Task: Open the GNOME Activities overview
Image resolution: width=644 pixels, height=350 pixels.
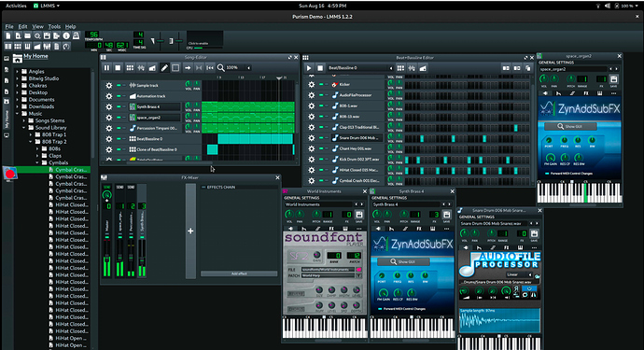Action: (16, 6)
